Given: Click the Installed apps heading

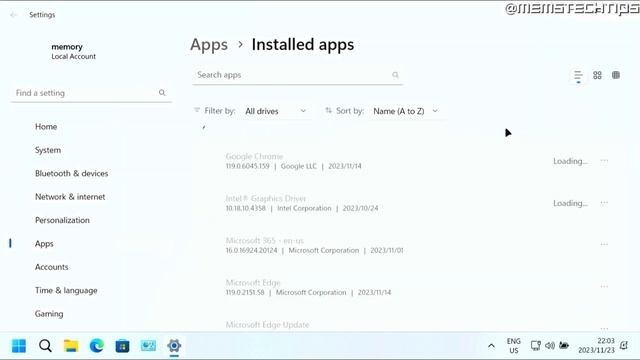Looking at the screenshot, I should [303, 44].
